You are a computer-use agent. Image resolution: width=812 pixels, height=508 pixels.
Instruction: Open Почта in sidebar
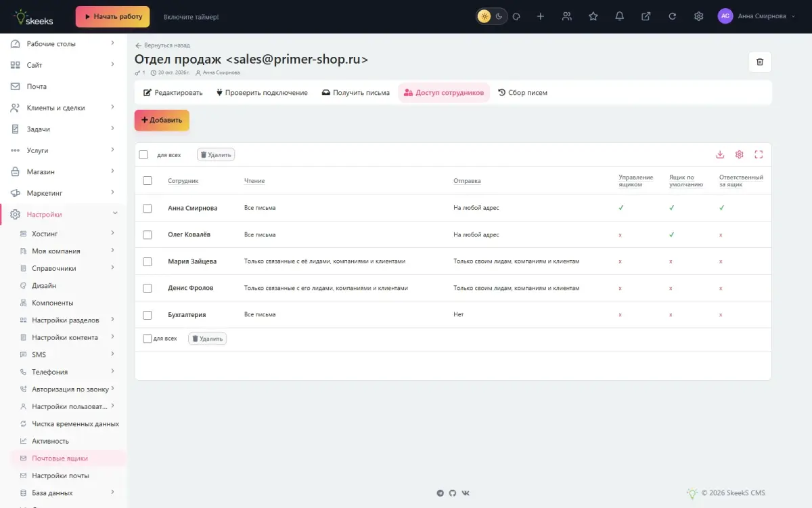(63, 87)
